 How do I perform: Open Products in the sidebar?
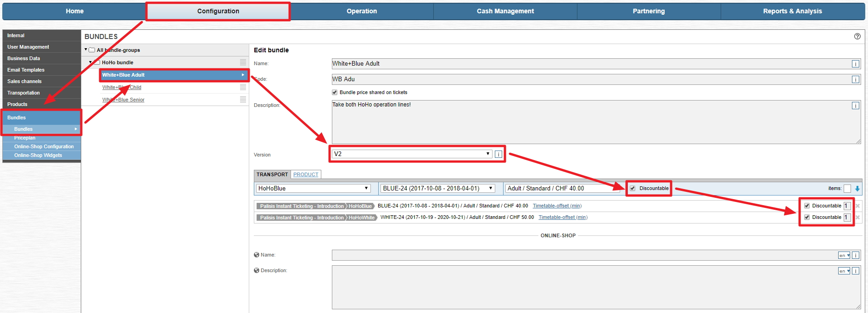(x=42, y=104)
